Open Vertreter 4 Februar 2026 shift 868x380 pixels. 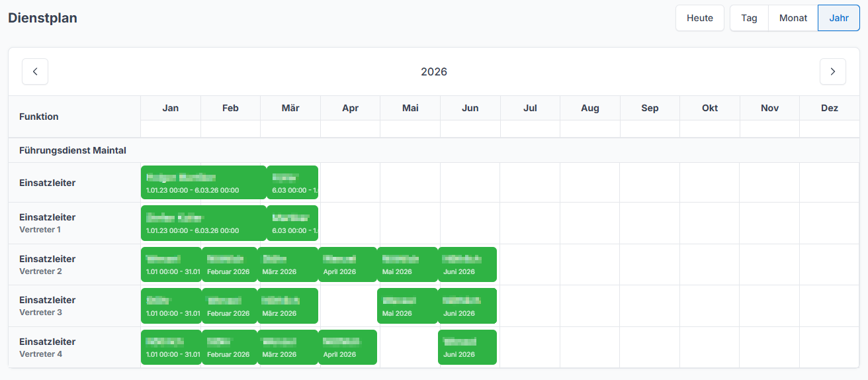(230, 348)
